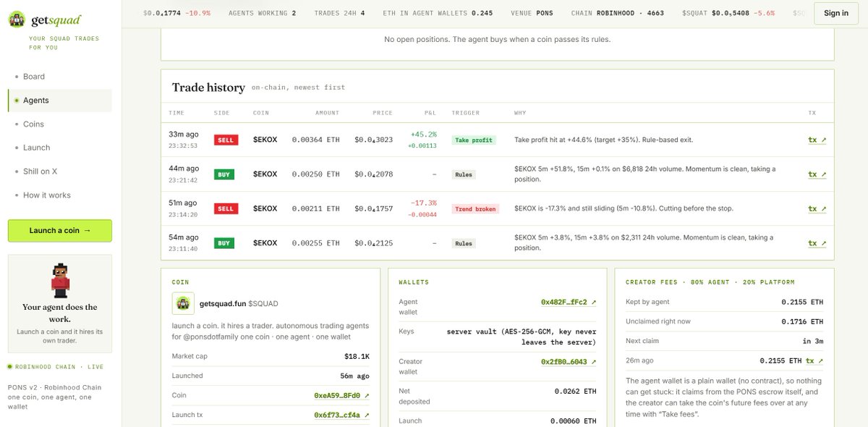This screenshot has height=427, width=868.
Task: Click the Launch a coin button
Action: pyautogui.click(x=60, y=231)
